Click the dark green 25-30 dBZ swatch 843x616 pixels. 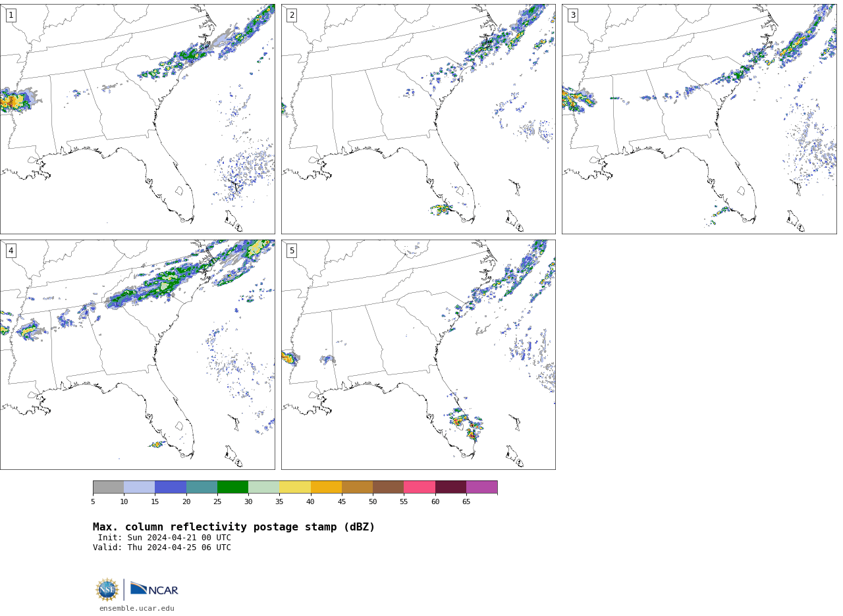click(x=232, y=487)
